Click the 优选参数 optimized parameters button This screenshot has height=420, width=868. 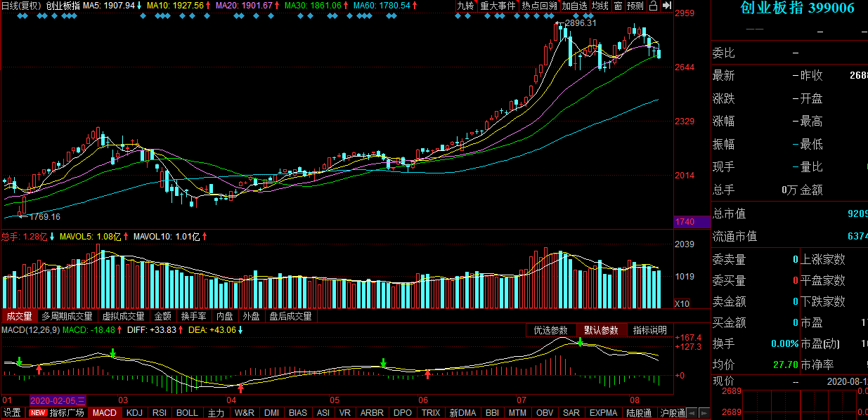coord(550,330)
